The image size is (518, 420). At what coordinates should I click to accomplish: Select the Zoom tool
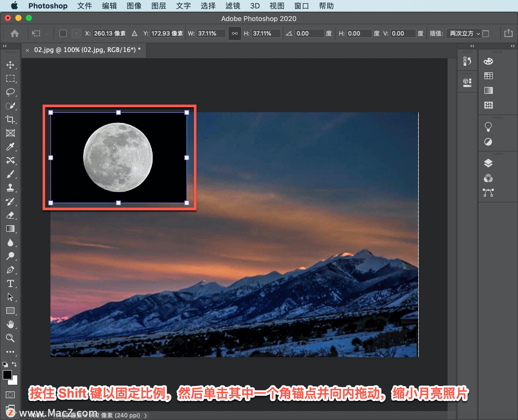click(x=10, y=338)
